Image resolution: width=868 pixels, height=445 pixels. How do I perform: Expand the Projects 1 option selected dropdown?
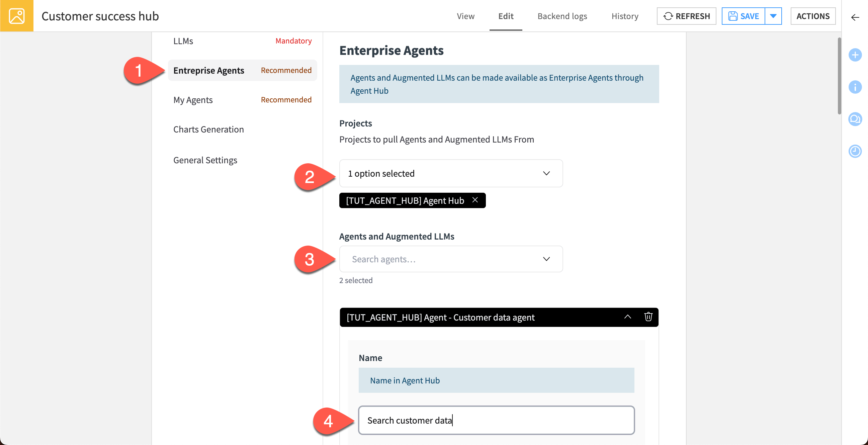(450, 173)
